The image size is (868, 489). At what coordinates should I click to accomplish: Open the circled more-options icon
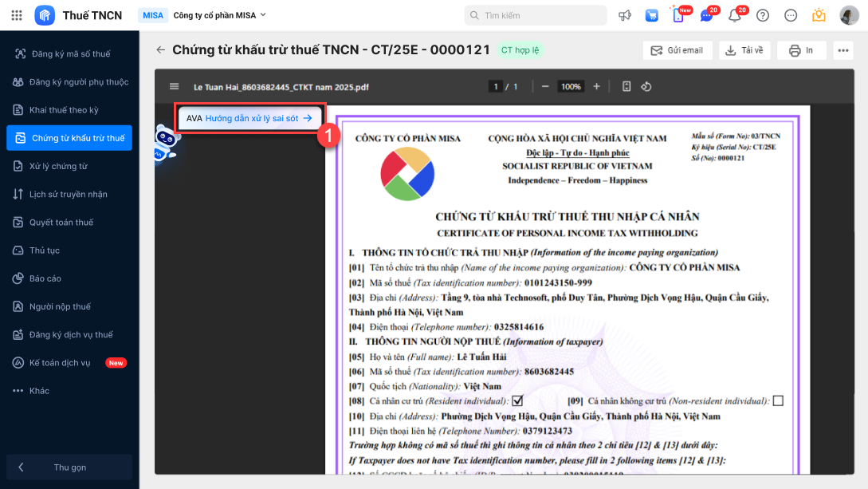791,15
